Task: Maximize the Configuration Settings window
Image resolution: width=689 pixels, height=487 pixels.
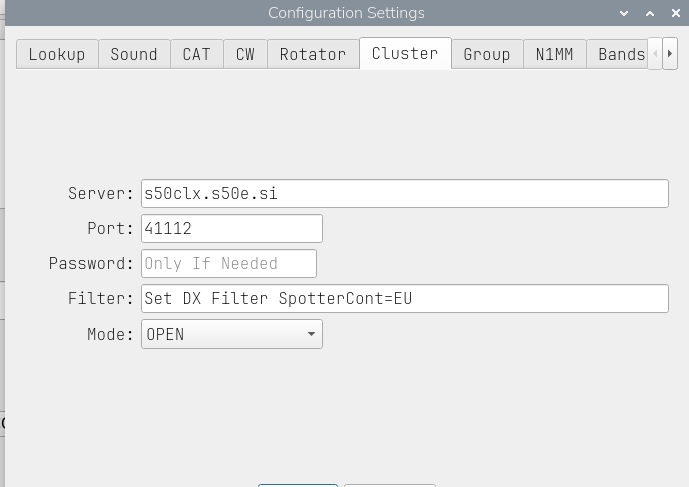Action: point(650,13)
